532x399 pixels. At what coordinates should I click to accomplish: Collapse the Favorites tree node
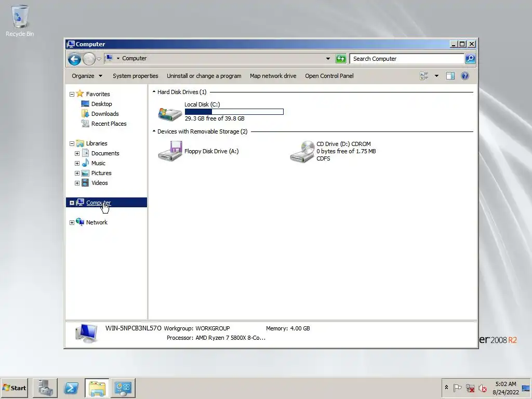(x=72, y=95)
